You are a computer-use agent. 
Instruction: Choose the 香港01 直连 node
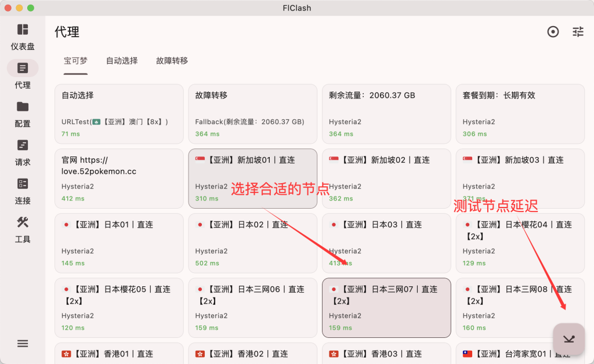click(x=119, y=354)
